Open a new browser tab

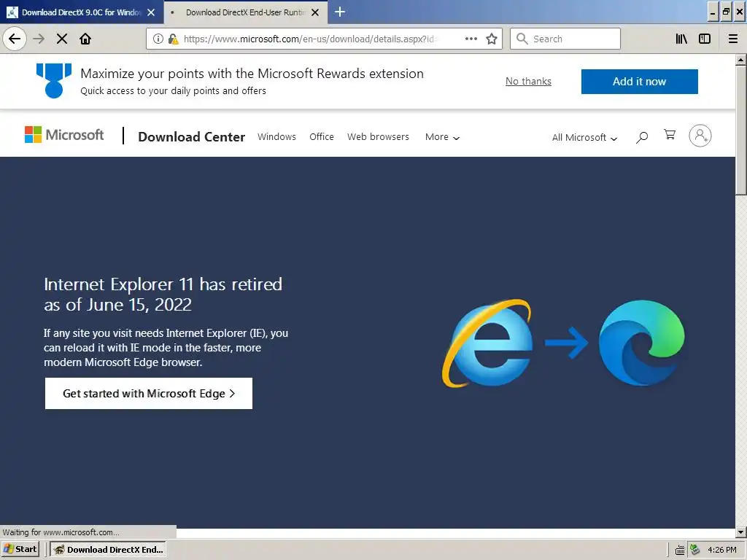(340, 12)
